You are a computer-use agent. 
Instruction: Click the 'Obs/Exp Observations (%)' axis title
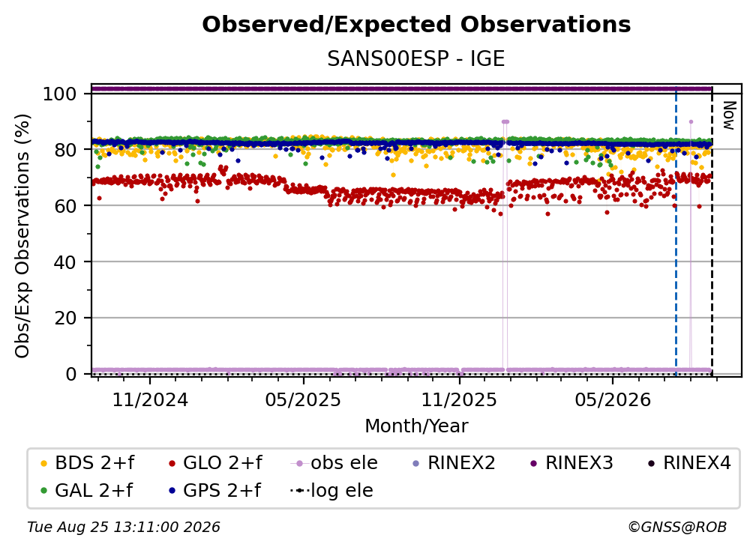22,235
